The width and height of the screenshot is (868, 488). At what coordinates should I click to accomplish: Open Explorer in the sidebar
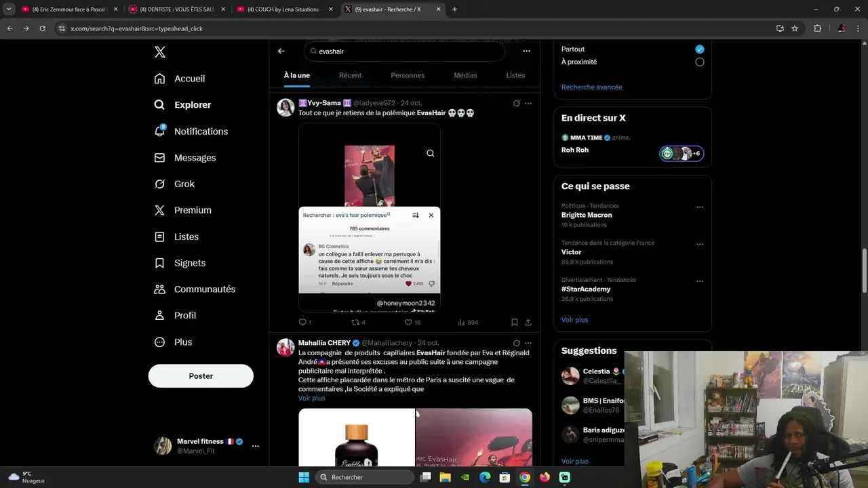point(182,105)
